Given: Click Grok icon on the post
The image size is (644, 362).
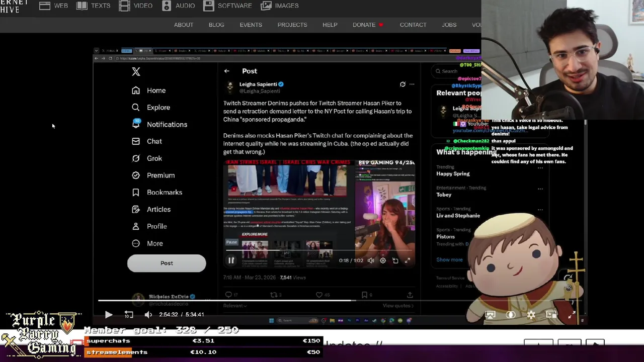Looking at the screenshot, I should [x=403, y=84].
